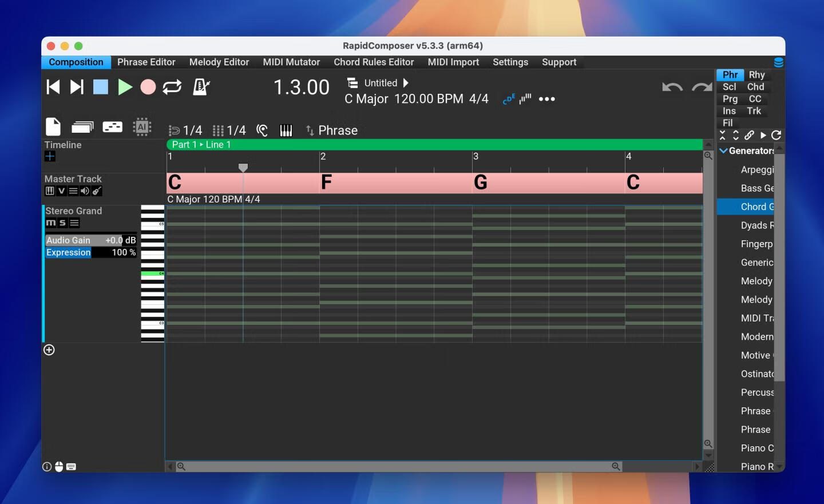Open the AI chip tool icon
This screenshot has width=824, height=504.
point(142,126)
